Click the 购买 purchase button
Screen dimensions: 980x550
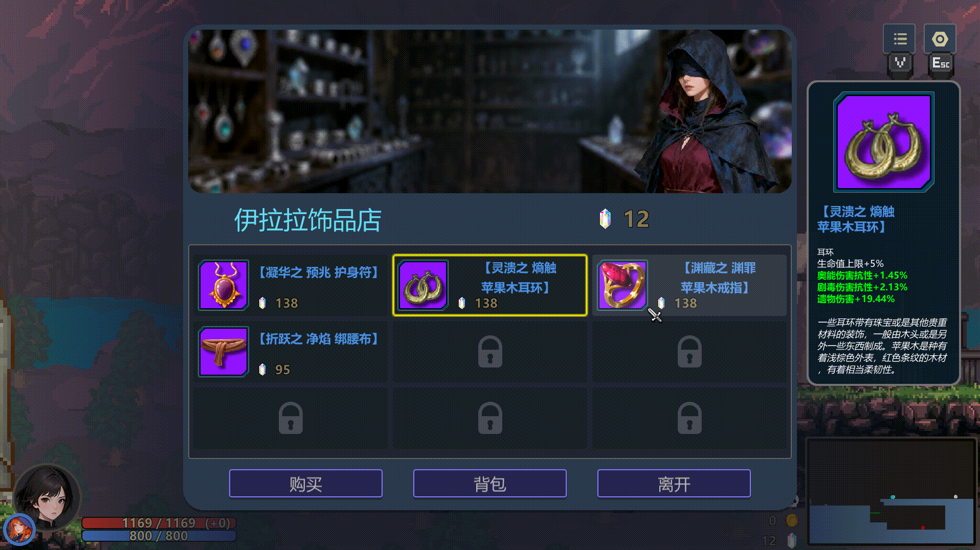coord(306,484)
